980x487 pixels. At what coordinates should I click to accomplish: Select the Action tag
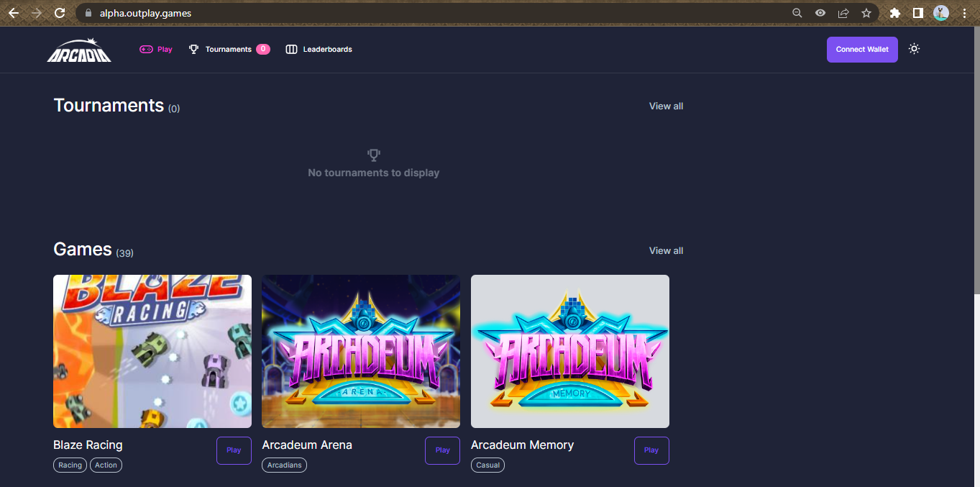(106, 465)
